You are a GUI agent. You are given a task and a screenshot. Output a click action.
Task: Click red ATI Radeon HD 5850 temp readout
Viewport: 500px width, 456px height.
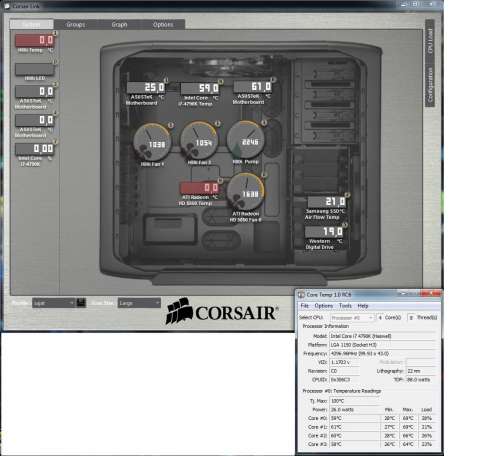200,188
